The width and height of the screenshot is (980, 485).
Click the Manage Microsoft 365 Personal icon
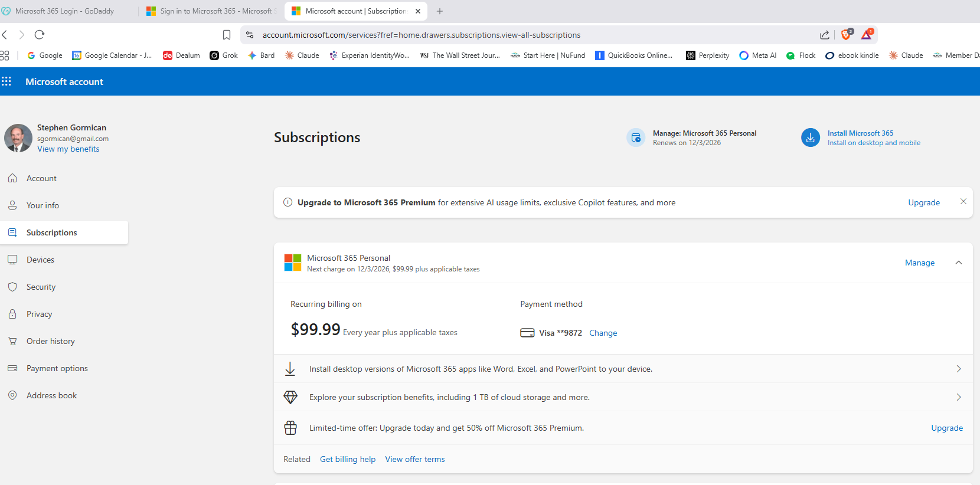(636, 137)
